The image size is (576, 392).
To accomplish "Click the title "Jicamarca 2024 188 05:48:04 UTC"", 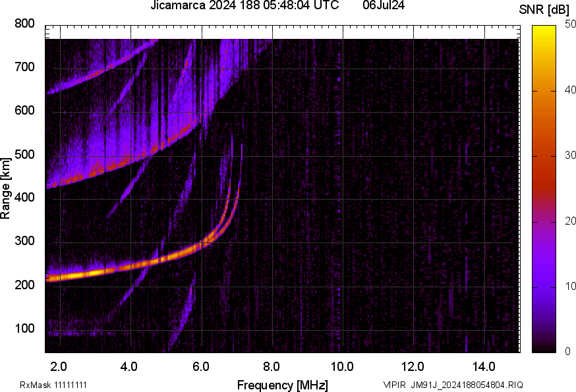I will pos(245,5).
